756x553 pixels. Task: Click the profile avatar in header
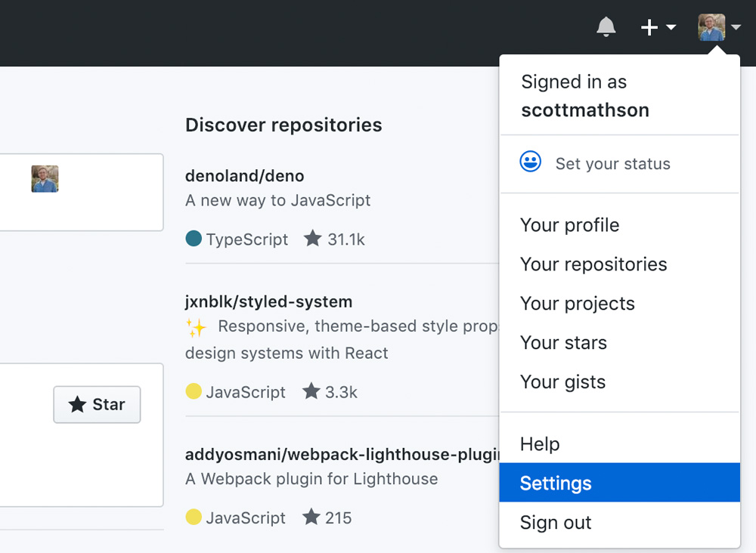pos(711,27)
